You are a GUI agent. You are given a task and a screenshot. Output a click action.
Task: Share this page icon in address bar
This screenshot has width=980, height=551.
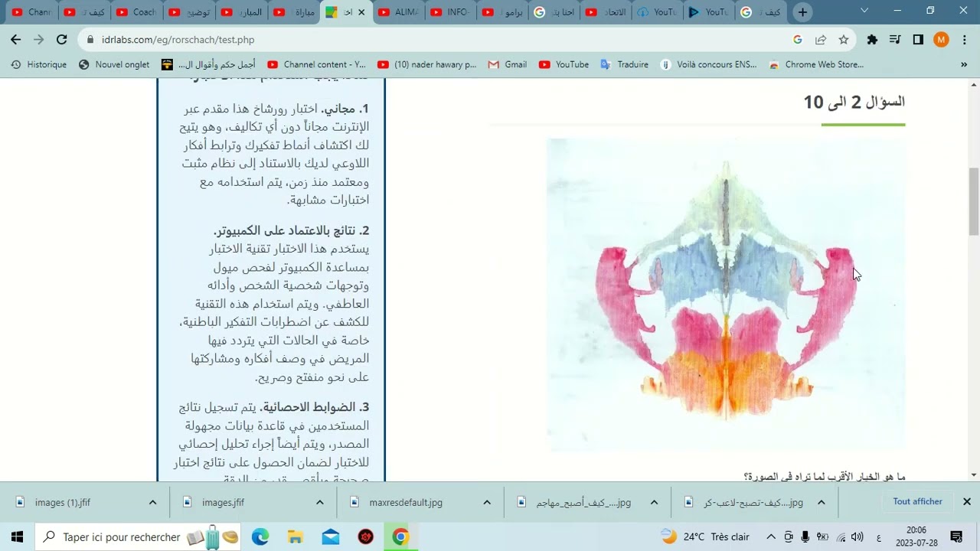click(820, 40)
